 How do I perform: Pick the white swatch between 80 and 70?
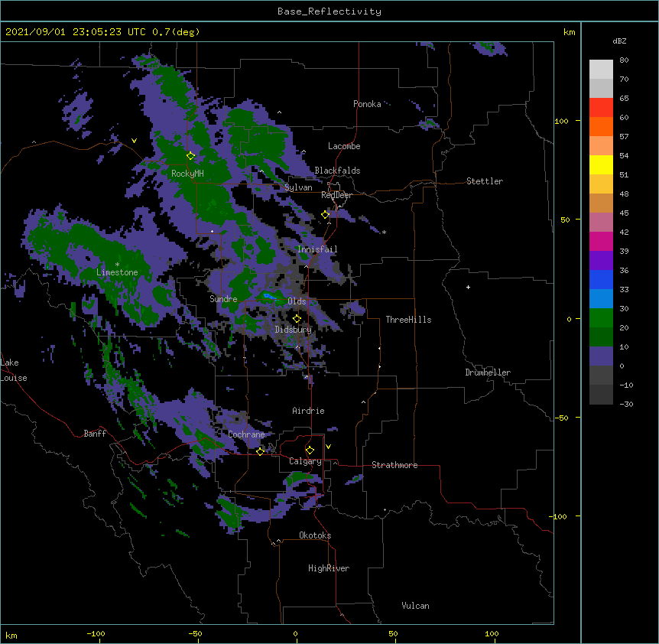pos(601,70)
